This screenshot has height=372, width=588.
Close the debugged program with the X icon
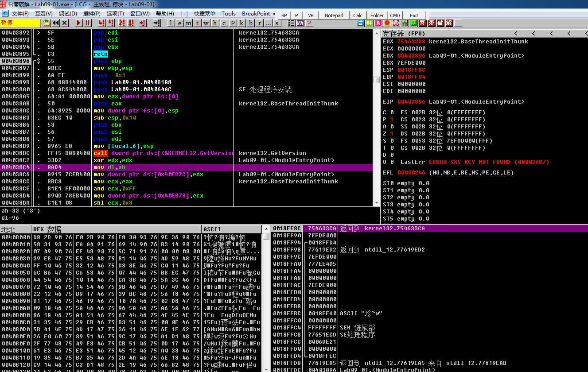pyautogui.click(x=64, y=23)
